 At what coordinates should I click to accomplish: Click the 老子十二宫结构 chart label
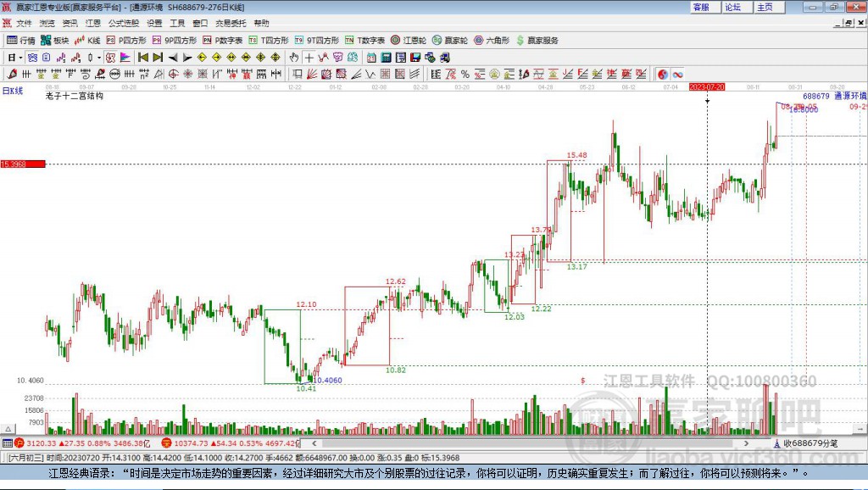pos(75,96)
